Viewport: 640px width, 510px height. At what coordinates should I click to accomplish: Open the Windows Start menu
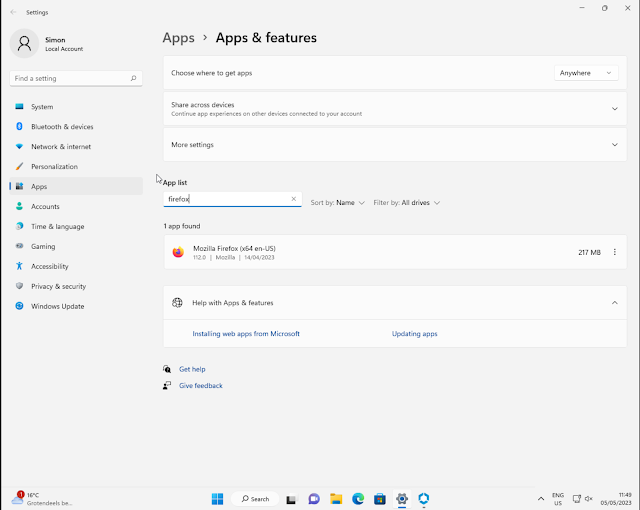(218, 499)
